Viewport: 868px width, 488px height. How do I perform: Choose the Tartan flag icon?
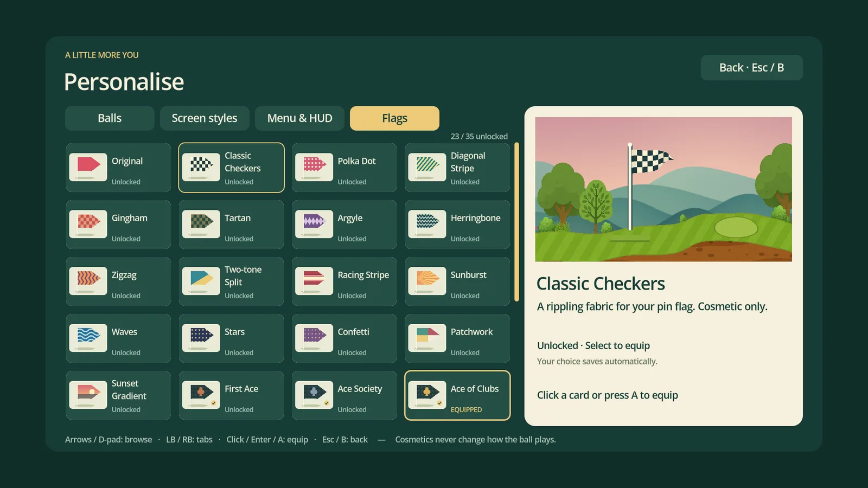201,224
